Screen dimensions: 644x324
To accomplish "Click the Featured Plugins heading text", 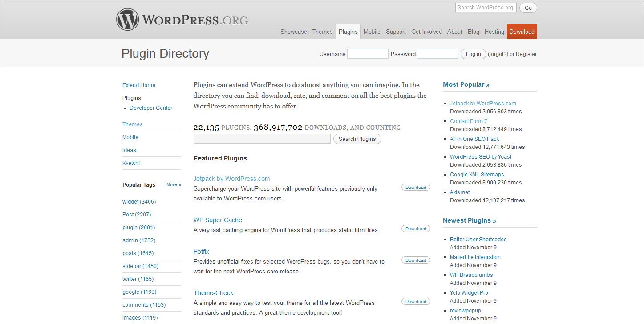I will [x=220, y=158].
